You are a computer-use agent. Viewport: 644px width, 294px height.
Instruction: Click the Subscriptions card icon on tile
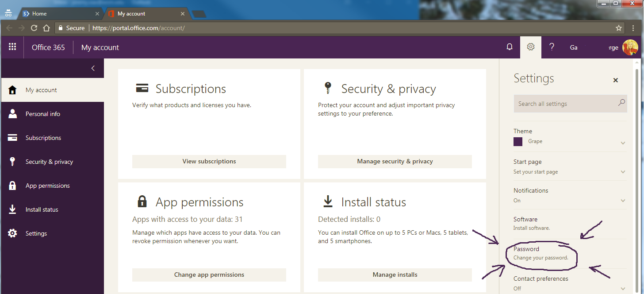click(142, 88)
